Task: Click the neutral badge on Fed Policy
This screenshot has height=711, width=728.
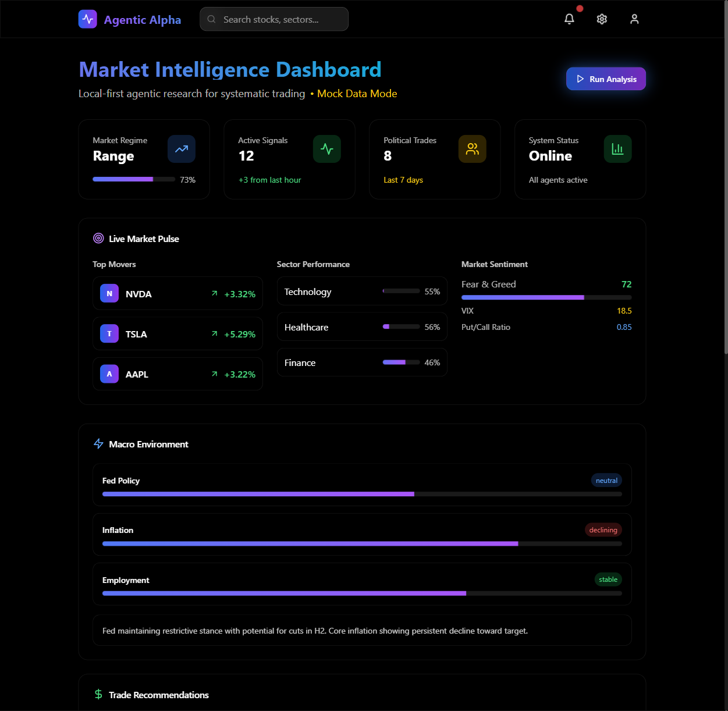Action: click(606, 481)
